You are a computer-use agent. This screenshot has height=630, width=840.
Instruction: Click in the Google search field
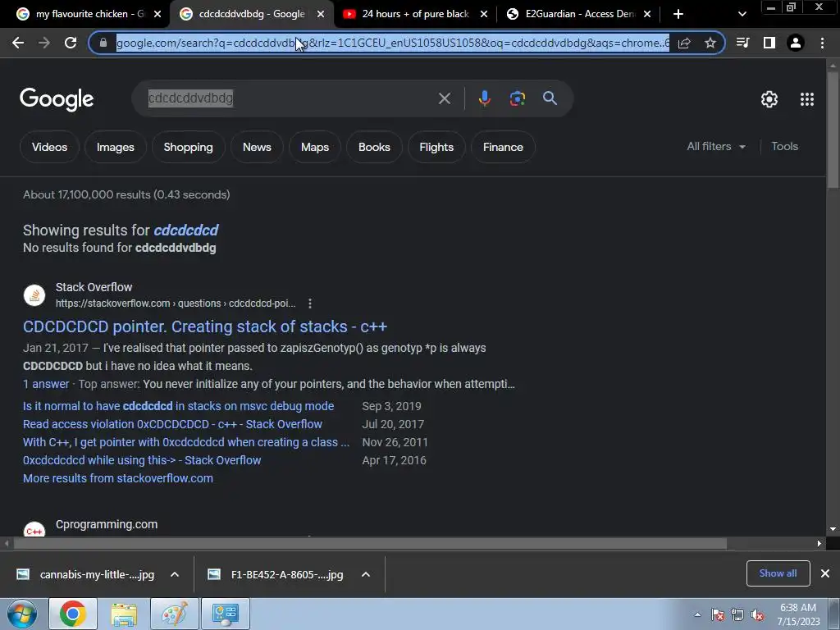point(290,98)
